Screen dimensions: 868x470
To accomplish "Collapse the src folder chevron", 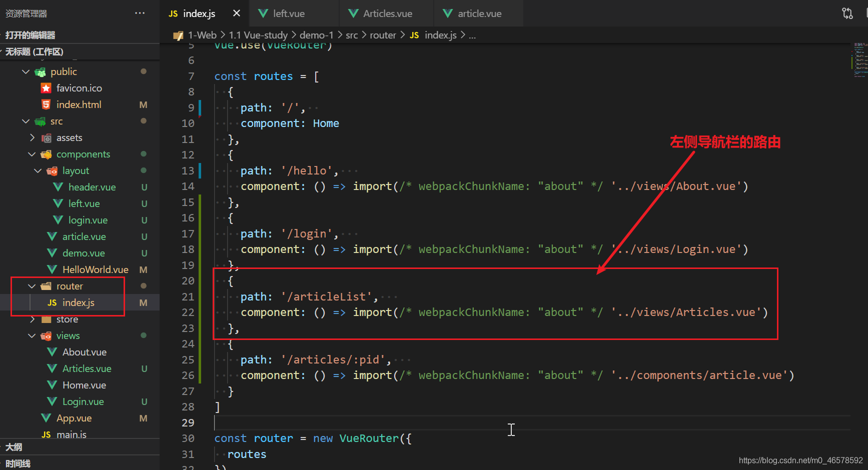I will pos(26,121).
